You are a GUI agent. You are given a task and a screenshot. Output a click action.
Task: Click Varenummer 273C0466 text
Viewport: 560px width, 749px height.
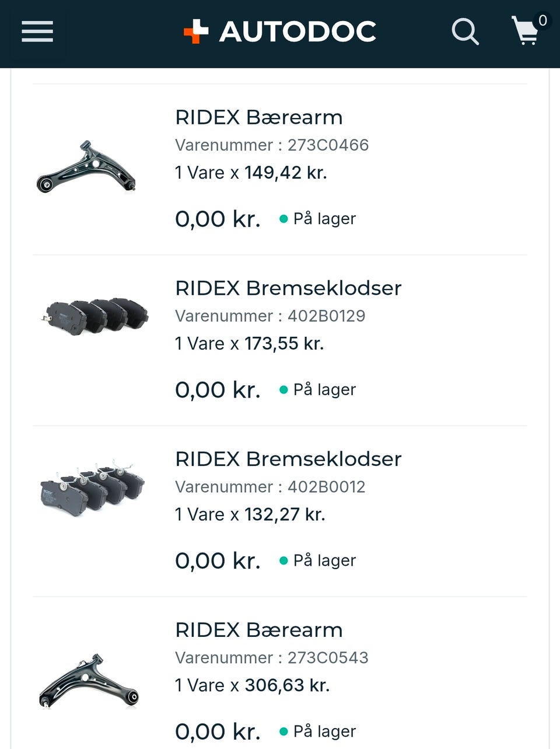(272, 145)
